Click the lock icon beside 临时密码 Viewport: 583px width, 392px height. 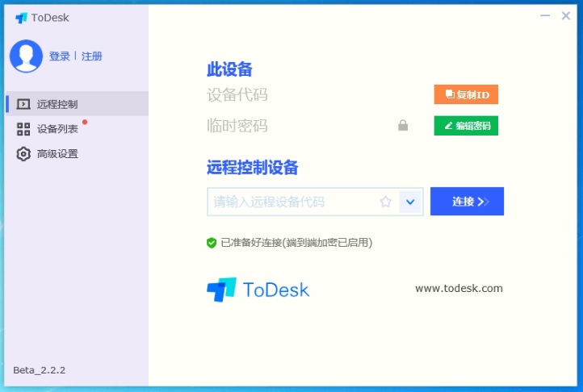pyautogui.click(x=403, y=125)
